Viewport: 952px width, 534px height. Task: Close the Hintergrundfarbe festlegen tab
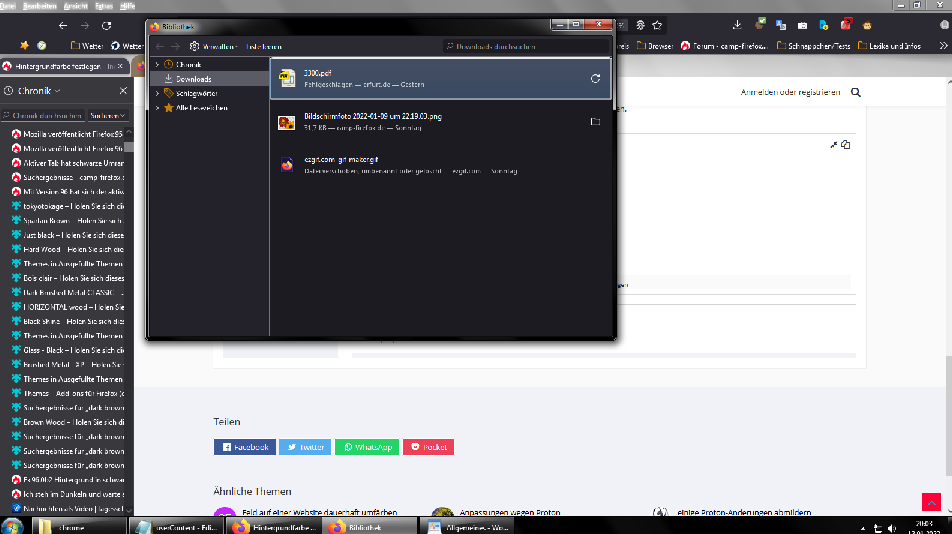(120, 66)
